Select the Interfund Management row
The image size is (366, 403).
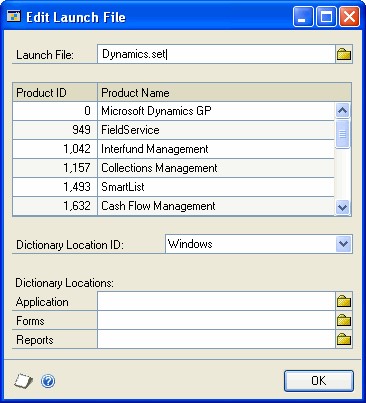[173, 149]
